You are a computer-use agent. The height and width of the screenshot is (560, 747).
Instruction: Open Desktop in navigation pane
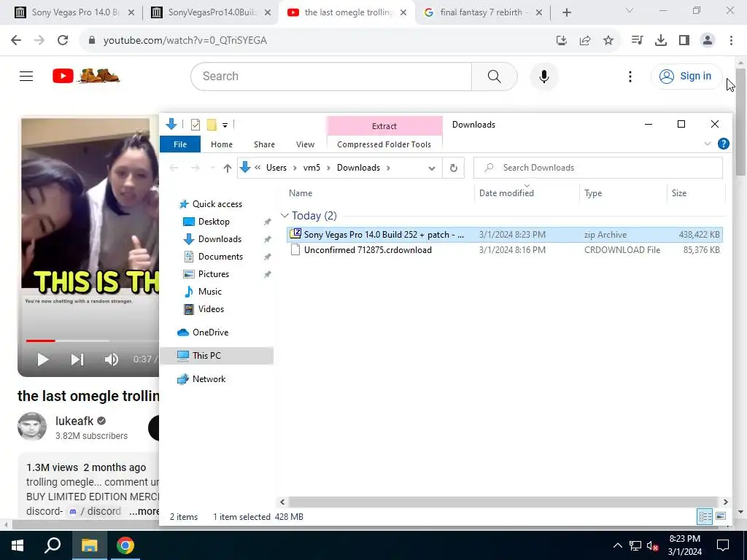tap(214, 222)
